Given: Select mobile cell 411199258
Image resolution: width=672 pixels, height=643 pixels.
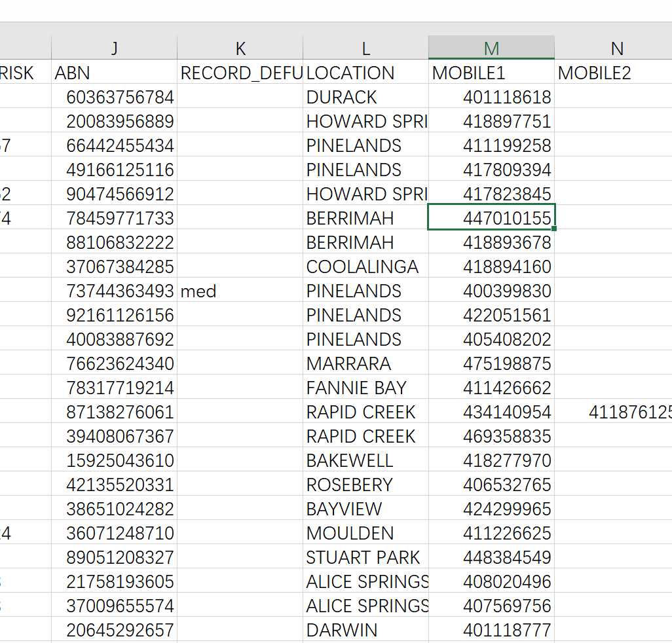Looking at the screenshot, I should tap(491, 145).
